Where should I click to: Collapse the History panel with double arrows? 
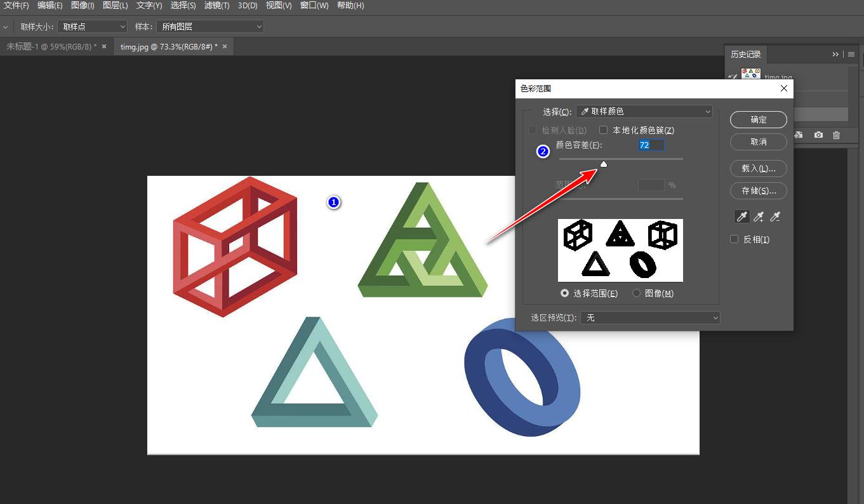click(x=836, y=55)
